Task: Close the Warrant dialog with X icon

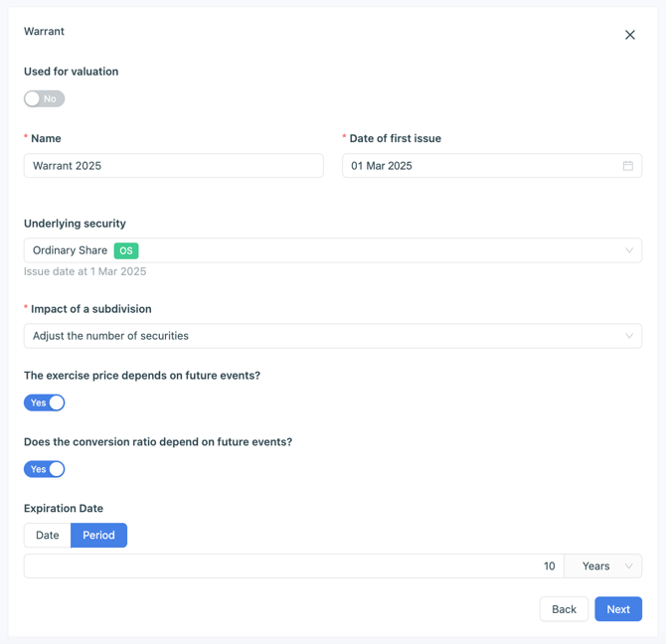Action: tap(630, 35)
